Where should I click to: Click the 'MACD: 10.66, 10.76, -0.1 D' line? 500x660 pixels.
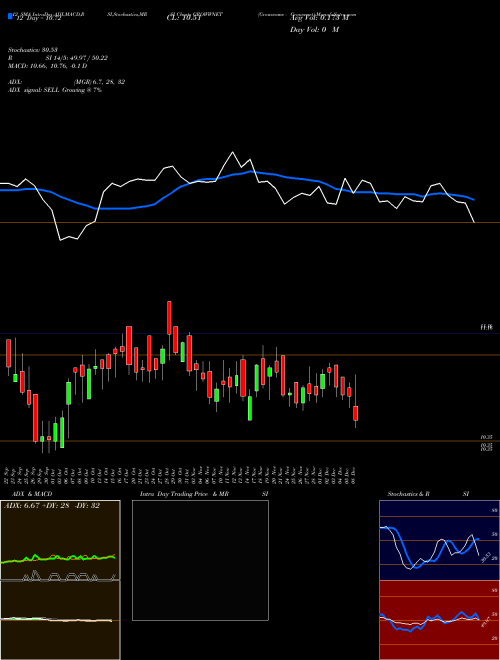click(x=47, y=66)
